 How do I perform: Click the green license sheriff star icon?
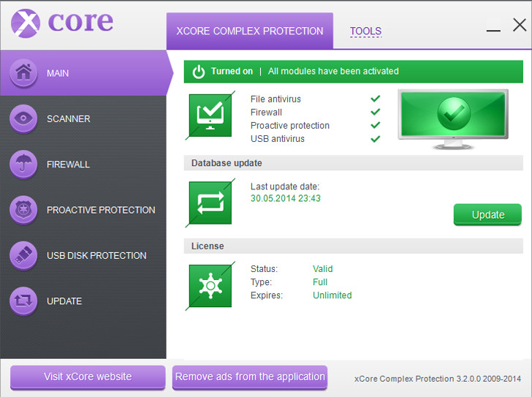(x=210, y=286)
